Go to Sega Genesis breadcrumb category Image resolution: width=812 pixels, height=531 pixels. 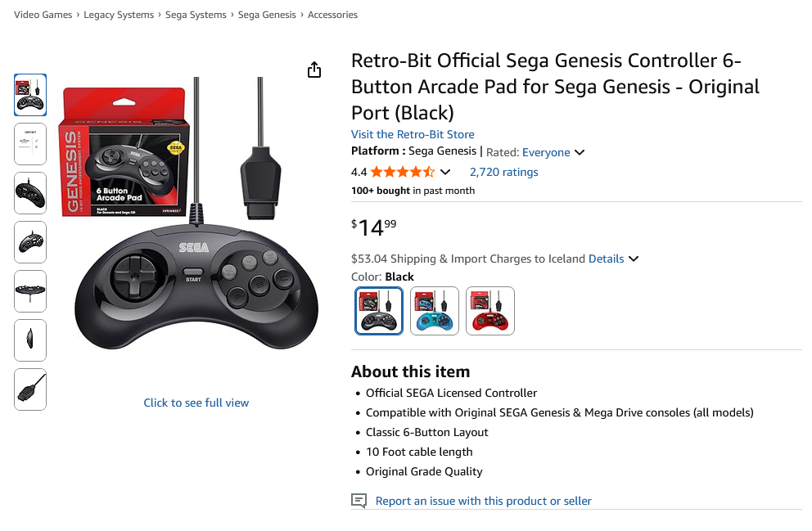266,15
